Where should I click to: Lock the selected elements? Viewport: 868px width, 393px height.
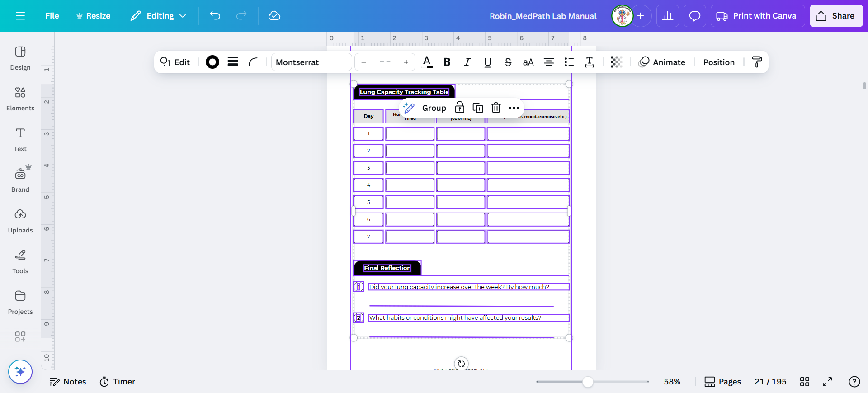point(460,108)
